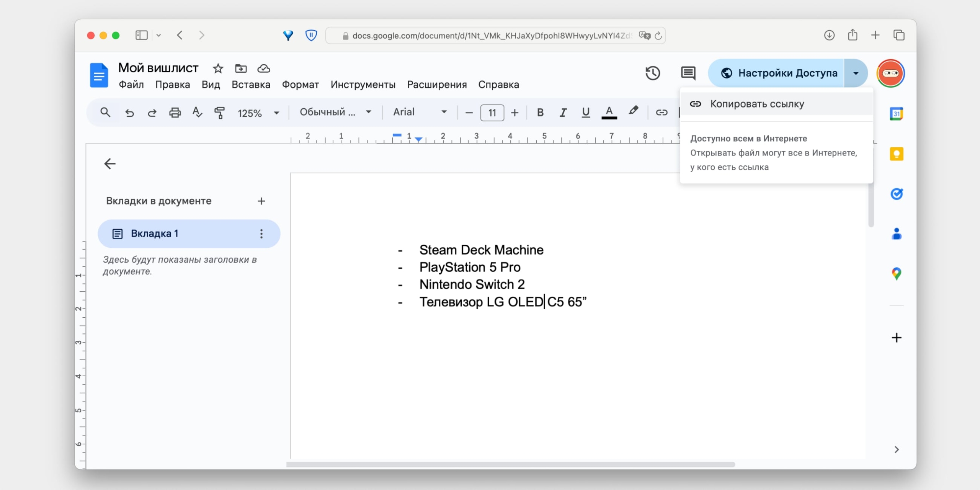Image resolution: width=980 pixels, height=490 pixels.
Task: Open the Формат menu
Action: (300, 85)
